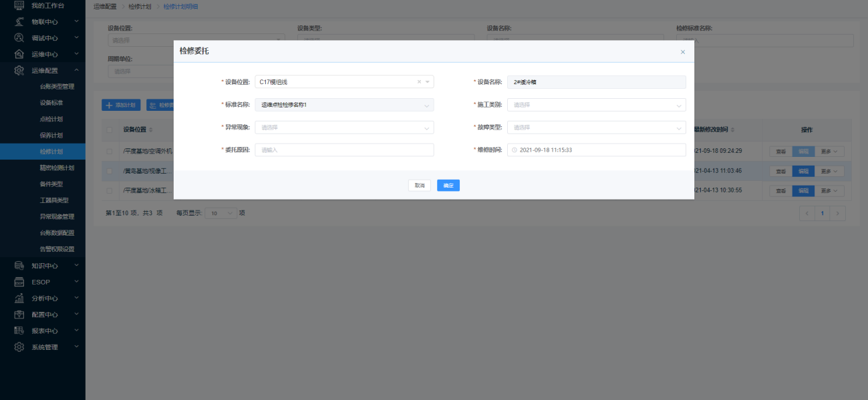
Task: Toggle the select-all checkbox in table header
Action: (110, 130)
